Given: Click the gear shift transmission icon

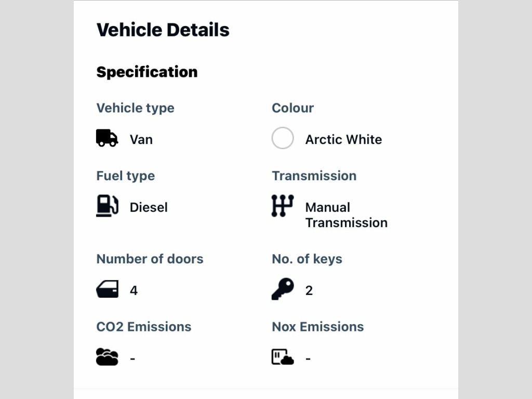Looking at the screenshot, I should 283,206.
